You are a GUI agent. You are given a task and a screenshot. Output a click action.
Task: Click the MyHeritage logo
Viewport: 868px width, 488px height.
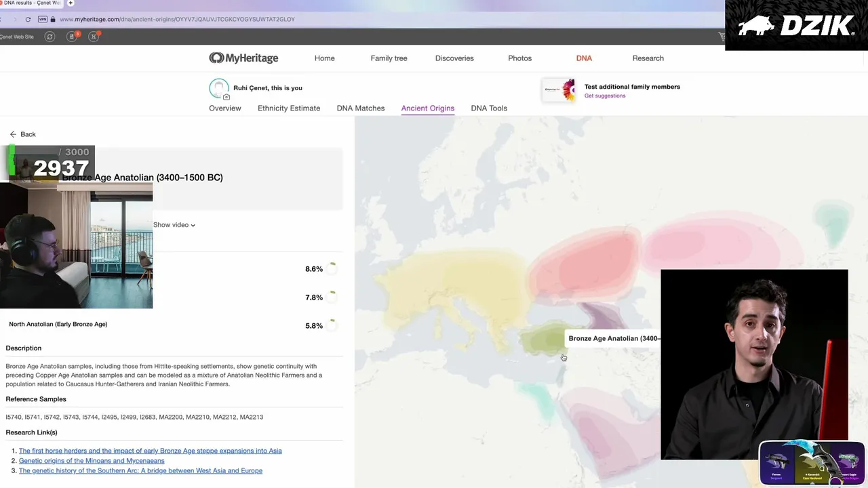(243, 58)
